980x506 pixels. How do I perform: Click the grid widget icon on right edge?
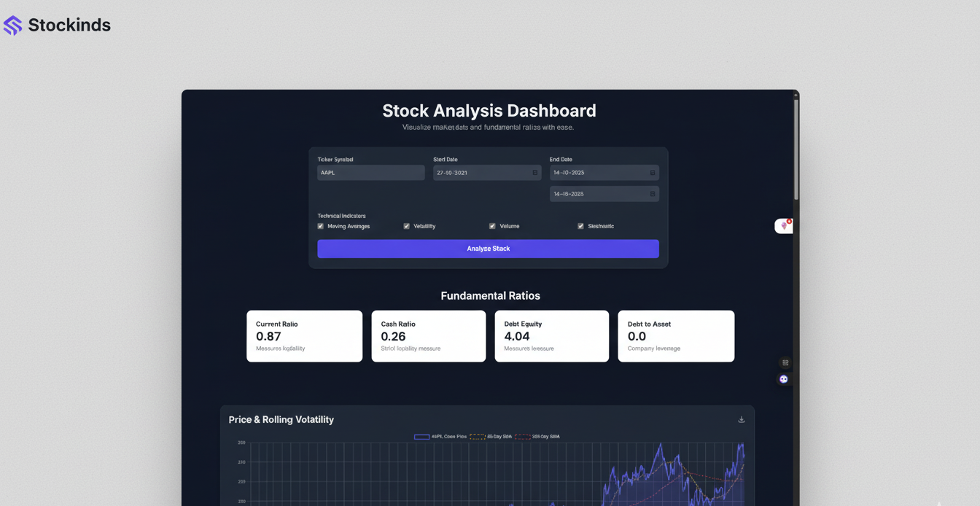pos(785,362)
